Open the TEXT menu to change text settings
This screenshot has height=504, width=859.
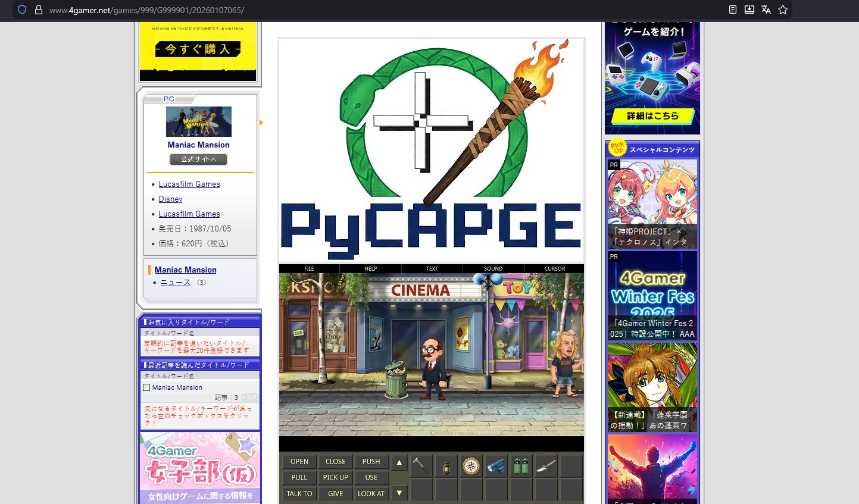pos(432,268)
